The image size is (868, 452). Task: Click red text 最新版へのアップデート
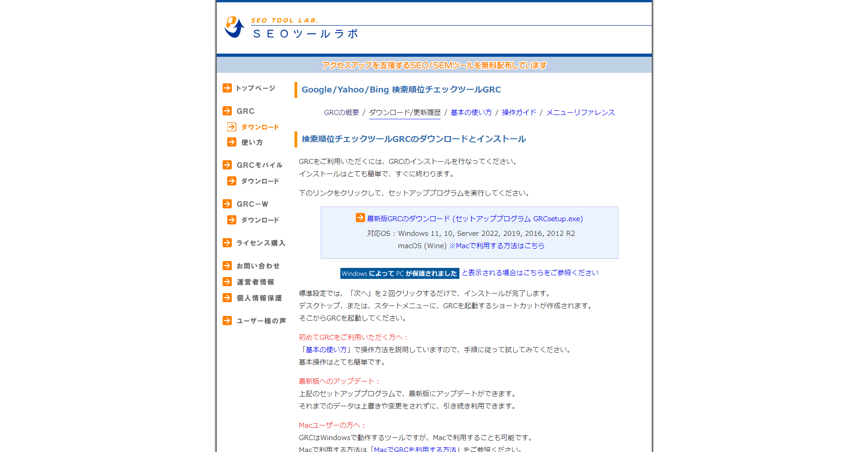pyautogui.click(x=339, y=381)
